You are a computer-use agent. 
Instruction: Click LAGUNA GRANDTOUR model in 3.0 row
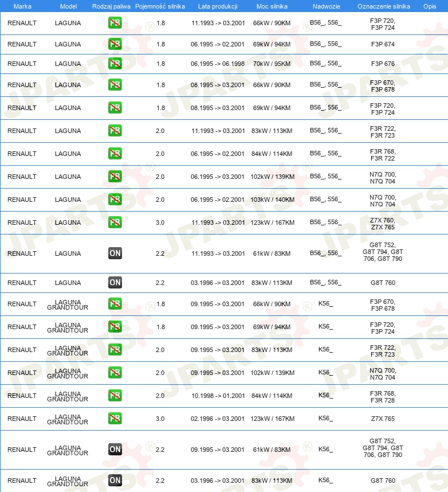pos(68,419)
